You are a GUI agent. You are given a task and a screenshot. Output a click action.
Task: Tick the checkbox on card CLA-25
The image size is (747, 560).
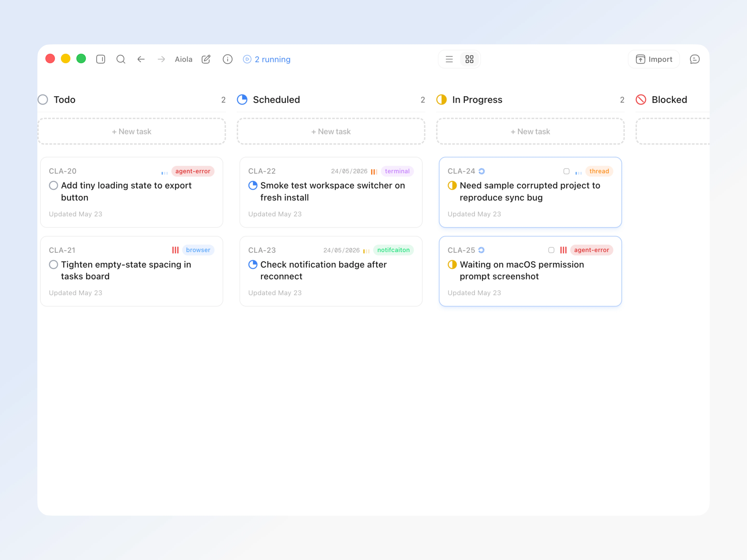tap(551, 250)
